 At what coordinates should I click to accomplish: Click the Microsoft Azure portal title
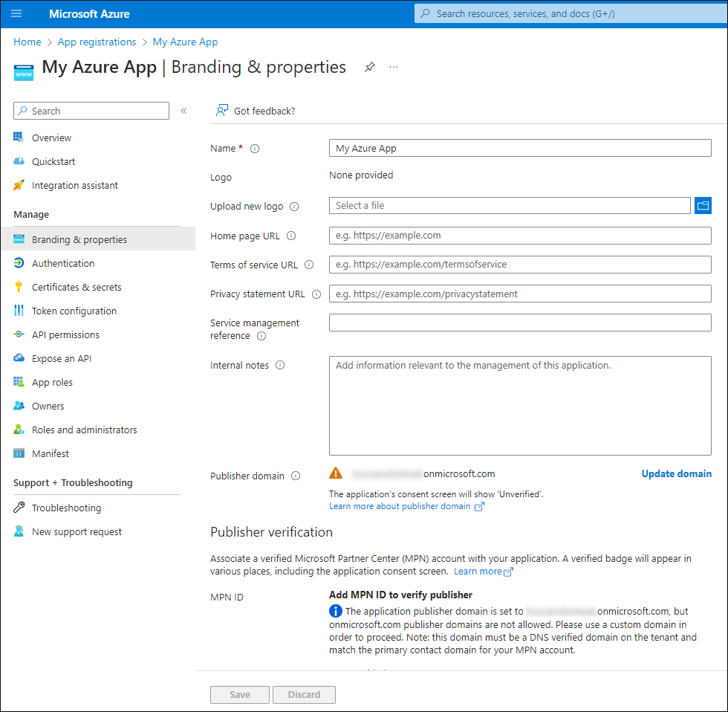point(89,14)
